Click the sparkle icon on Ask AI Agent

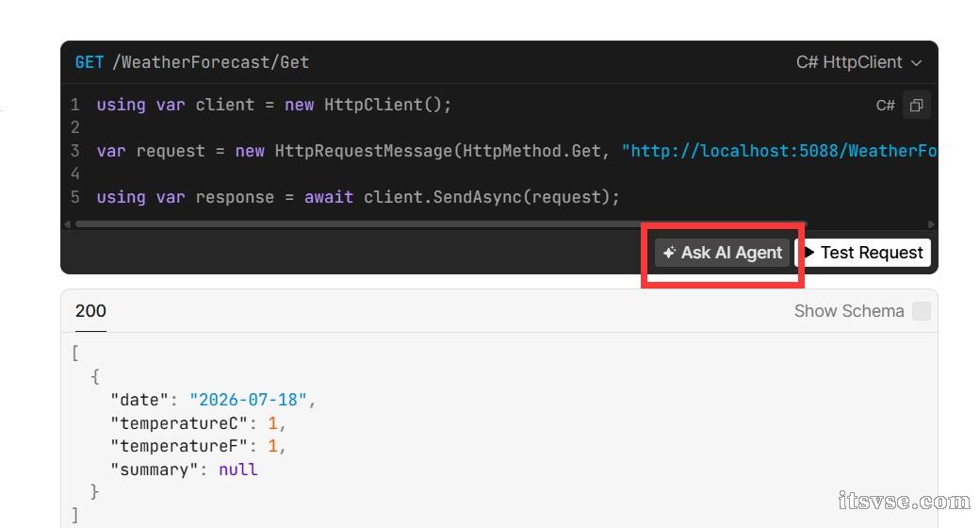(x=669, y=253)
